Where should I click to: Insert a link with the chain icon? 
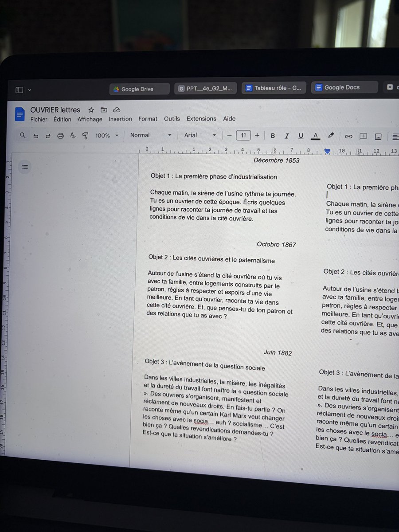click(348, 137)
